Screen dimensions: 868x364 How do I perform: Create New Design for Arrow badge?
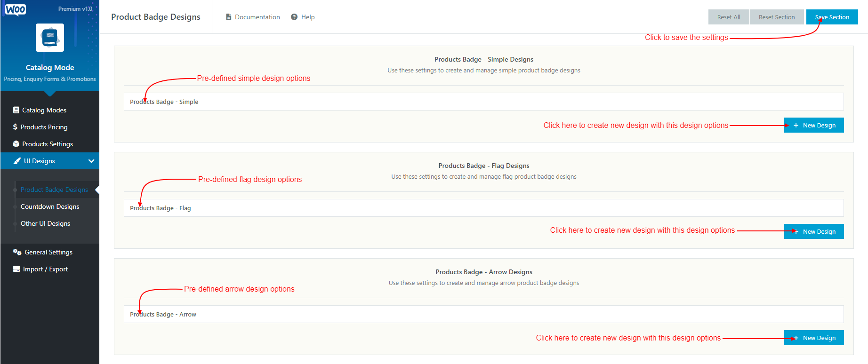tap(814, 338)
